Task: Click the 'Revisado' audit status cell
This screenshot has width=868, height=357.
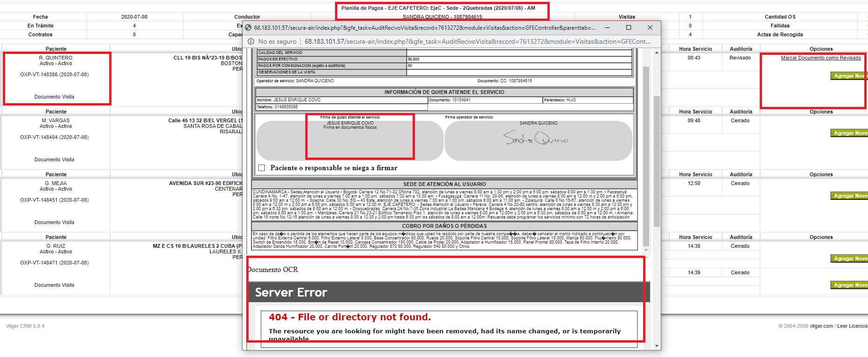Action: 740,58
